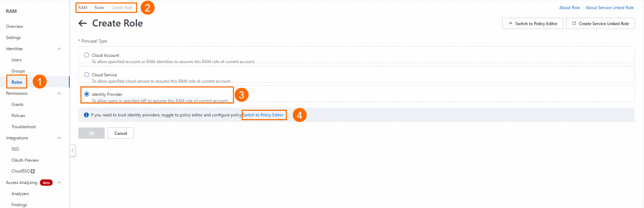This screenshot has height=208, width=644.
Task: Open Troubleshoot under Permissions
Action: coord(24,127)
